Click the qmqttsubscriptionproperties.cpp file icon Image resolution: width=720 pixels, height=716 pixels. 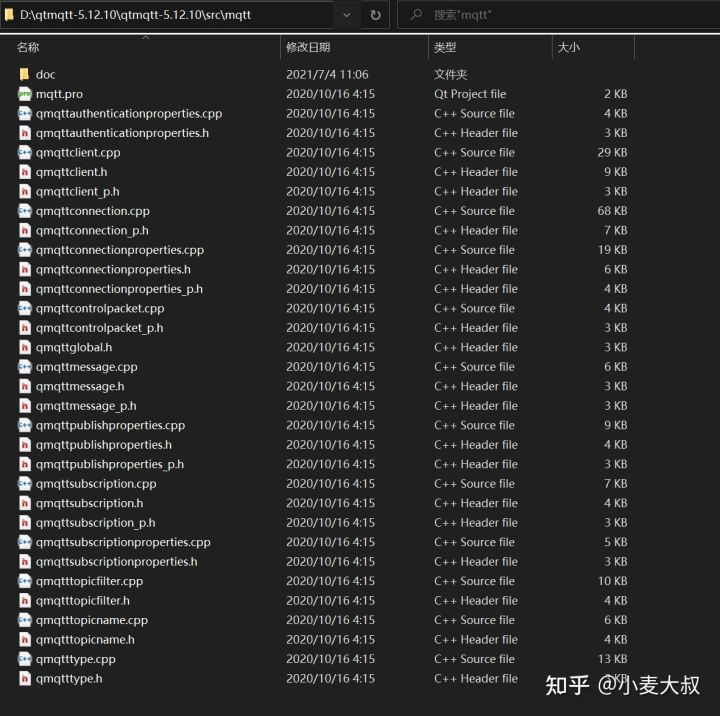click(24, 542)
